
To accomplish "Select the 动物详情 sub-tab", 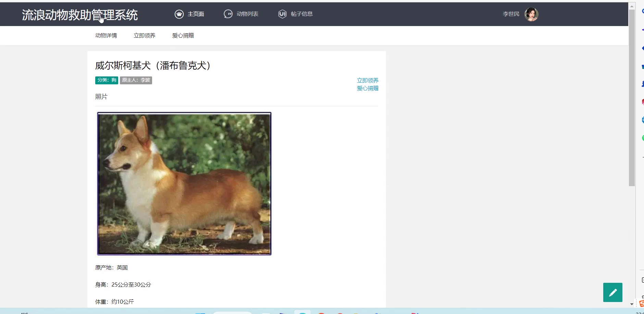I will click(x=106, y=36).
